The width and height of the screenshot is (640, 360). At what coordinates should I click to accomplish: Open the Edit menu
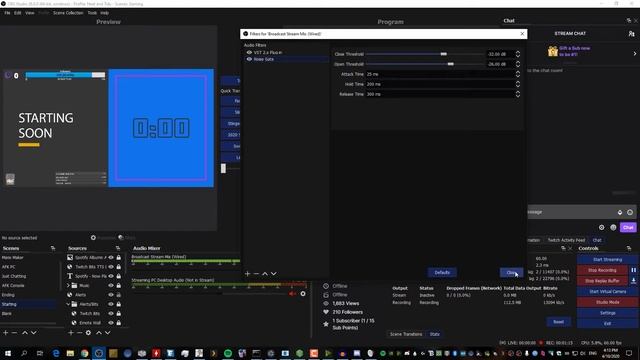(18, 13)
